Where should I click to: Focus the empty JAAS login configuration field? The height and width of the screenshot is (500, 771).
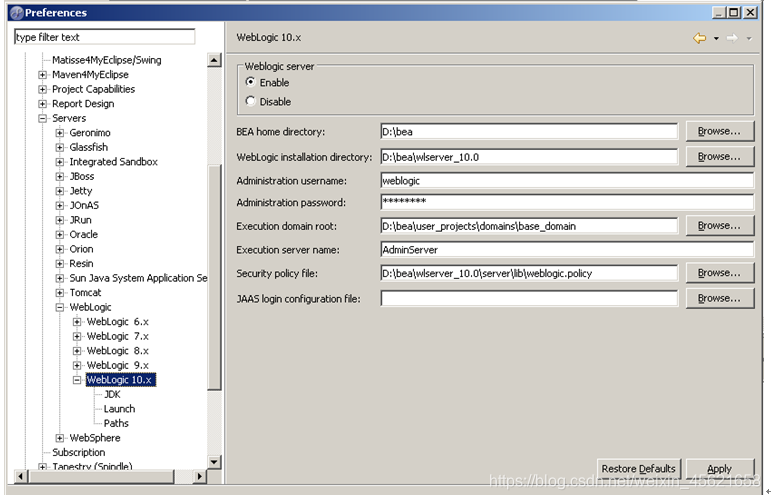529,298
